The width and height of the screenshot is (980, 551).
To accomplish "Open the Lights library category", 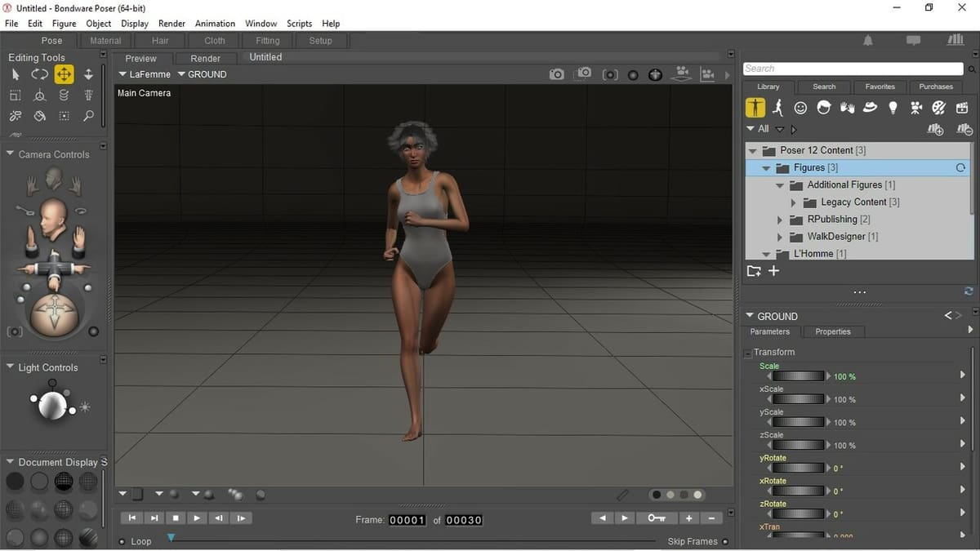I will pos(893,107).
